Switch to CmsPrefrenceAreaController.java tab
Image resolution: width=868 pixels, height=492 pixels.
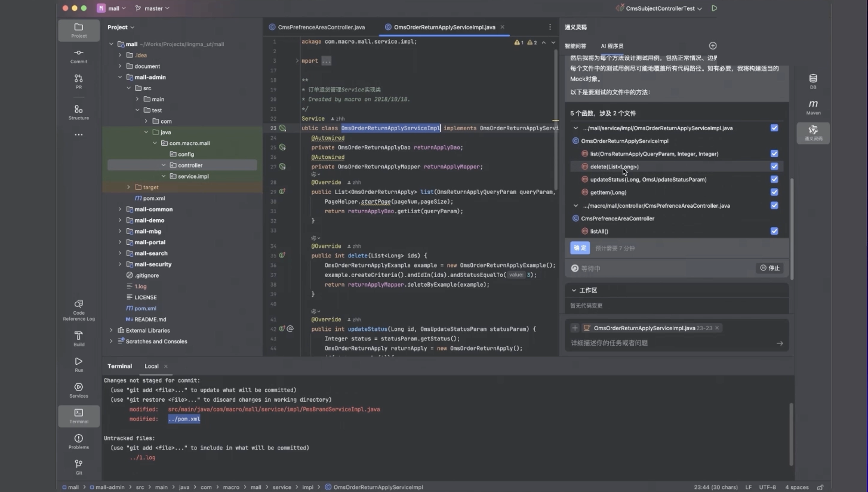point(321,27)
